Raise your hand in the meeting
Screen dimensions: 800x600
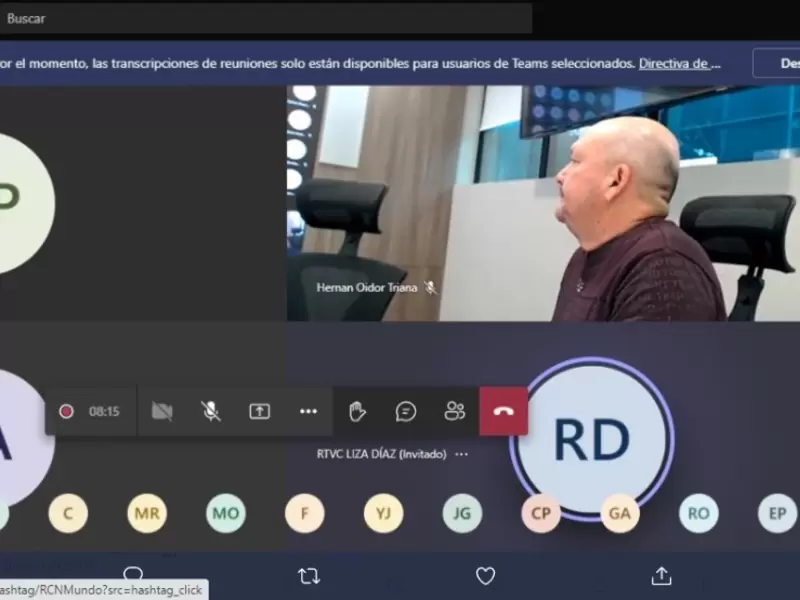pos(357,411)
